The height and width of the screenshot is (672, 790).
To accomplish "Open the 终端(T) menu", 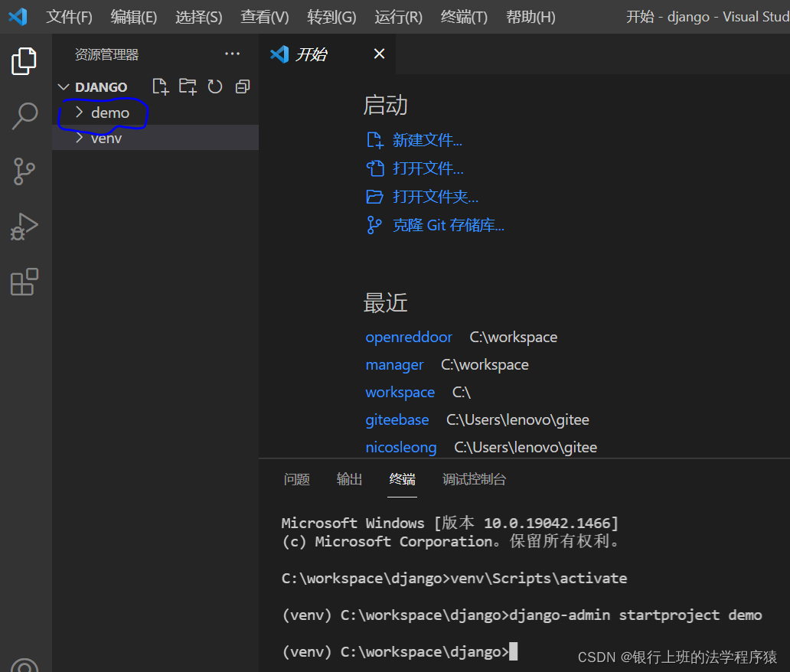I will [464, 17].
